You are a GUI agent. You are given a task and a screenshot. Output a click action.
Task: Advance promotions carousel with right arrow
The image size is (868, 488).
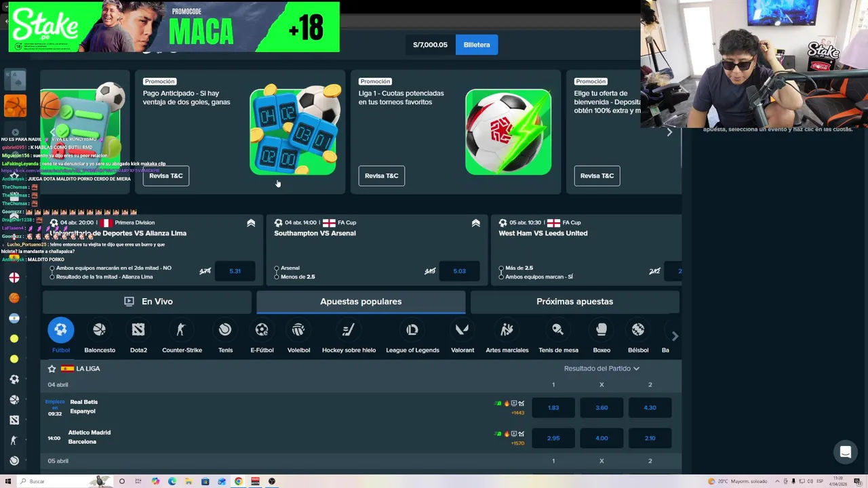pos(669,132)
